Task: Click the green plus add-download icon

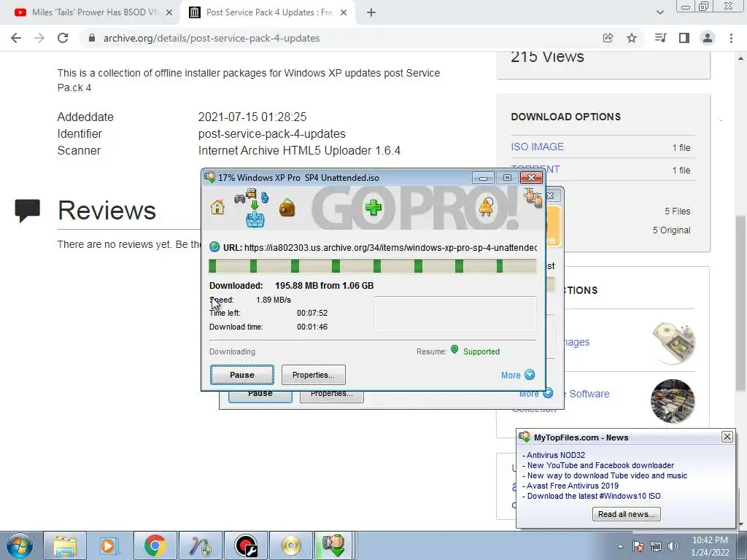Action: click(x=373, y=208)
